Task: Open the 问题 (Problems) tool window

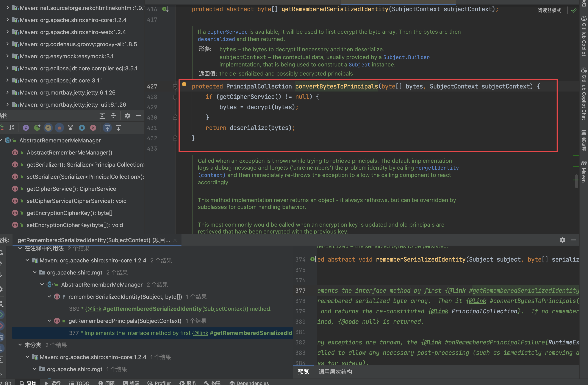Action: pyautogui.click(x=106, y=383)
